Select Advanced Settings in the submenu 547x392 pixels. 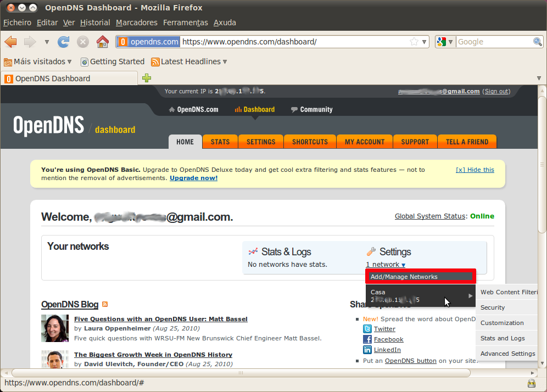click(506, 354)
